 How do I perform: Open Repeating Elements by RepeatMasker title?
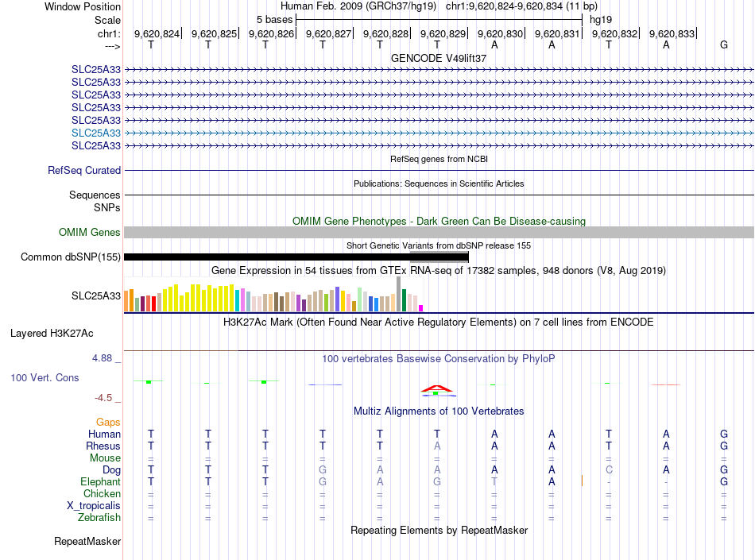439,530
